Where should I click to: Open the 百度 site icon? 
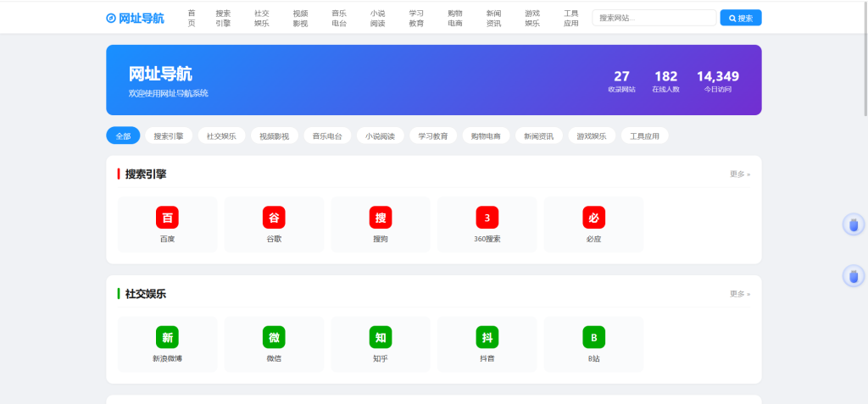[167, 218]
